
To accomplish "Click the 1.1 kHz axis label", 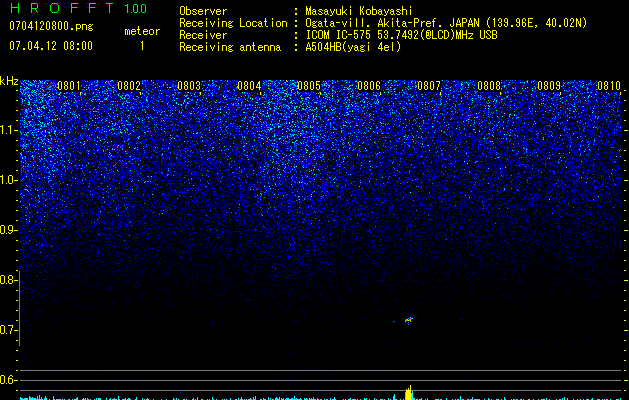I will 7,130.
